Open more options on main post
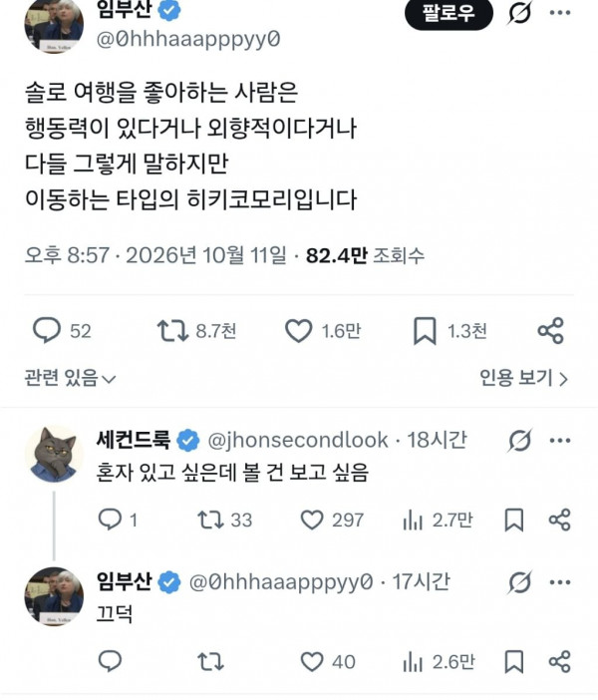The height and width of the screenshot is (700, 598). pyautogui.click(x=560, y=13)
